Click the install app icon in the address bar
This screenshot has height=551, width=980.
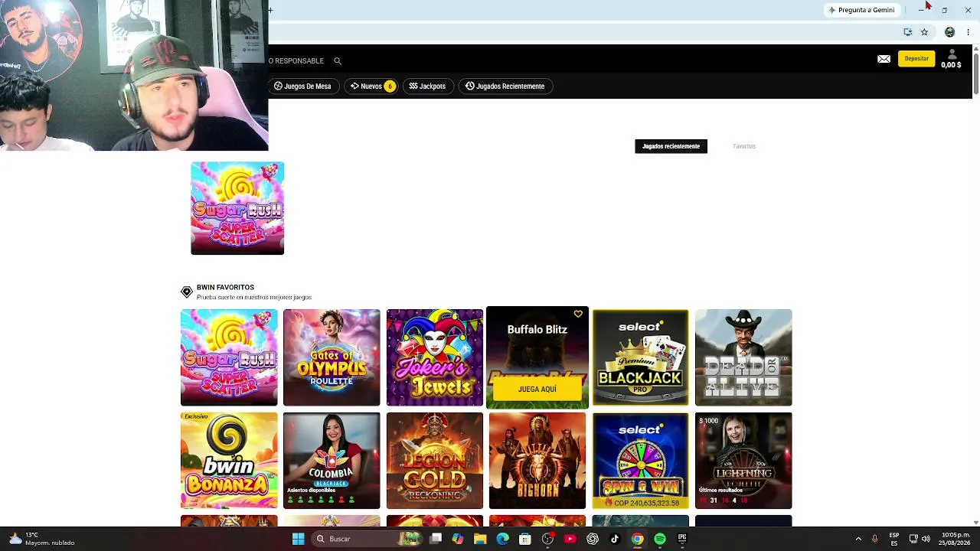pos(908,32)
